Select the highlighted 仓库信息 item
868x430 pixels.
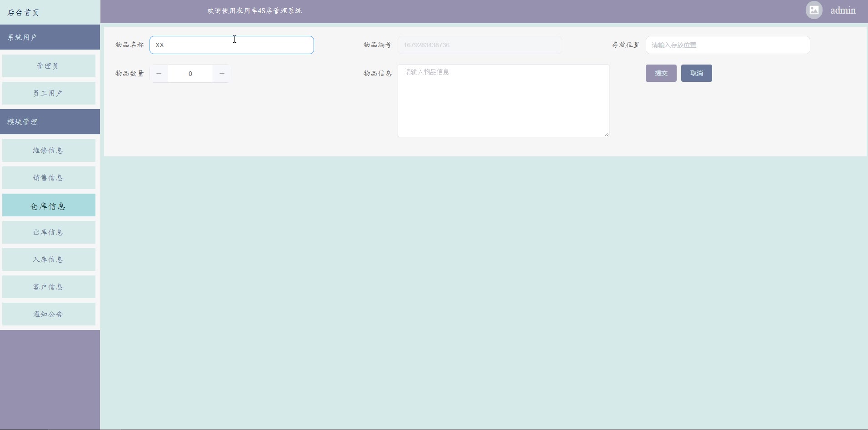click(49, 205)
